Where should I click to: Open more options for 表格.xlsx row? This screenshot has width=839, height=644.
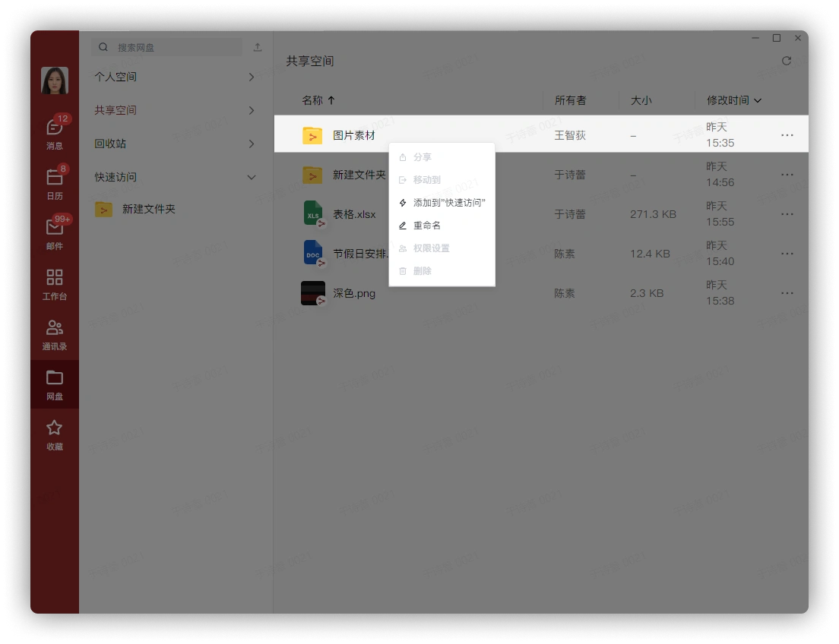787,214
